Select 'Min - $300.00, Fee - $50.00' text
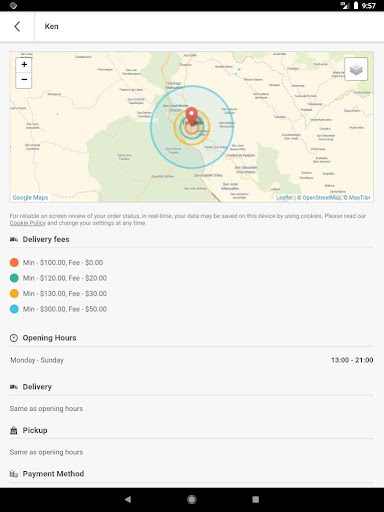The image size is (384, 512). pyautogui.click(x=65, y=309)
